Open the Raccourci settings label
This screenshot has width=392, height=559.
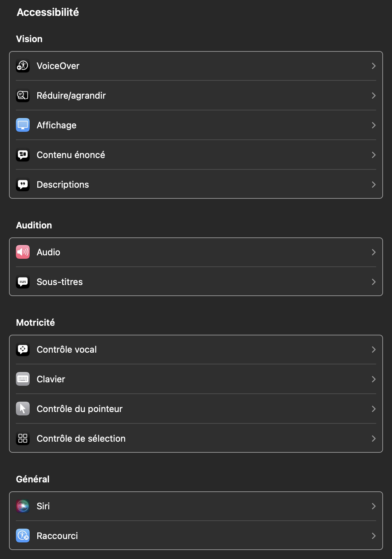57,536
